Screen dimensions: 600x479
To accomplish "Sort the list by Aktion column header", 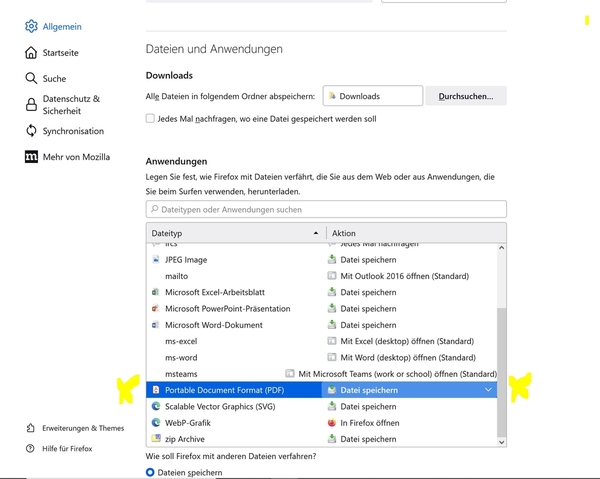I will [415, 233].
